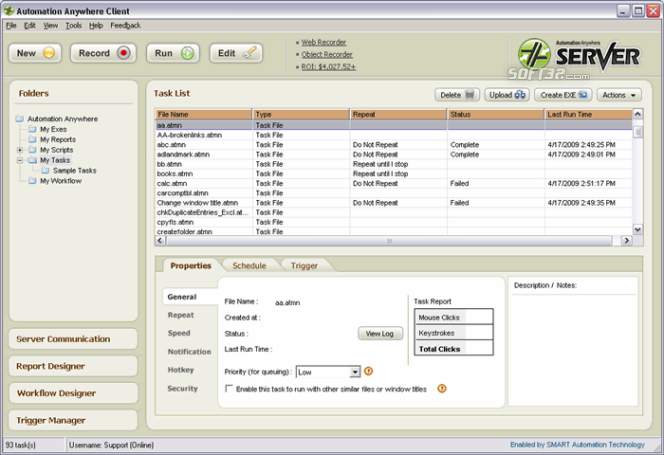Open the View menu
Image resolution: width=664 pixels, height=455 pixels.
(x=50, y=25)
